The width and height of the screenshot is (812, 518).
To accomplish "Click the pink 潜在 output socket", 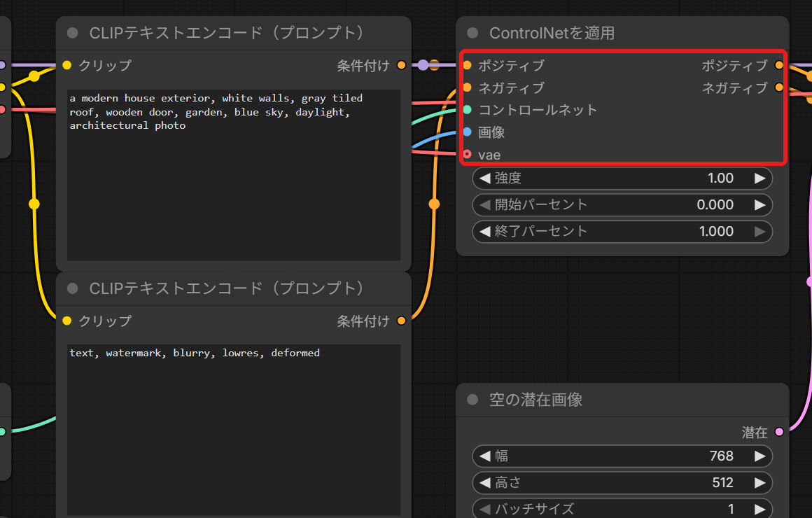I will pos(779,431).
